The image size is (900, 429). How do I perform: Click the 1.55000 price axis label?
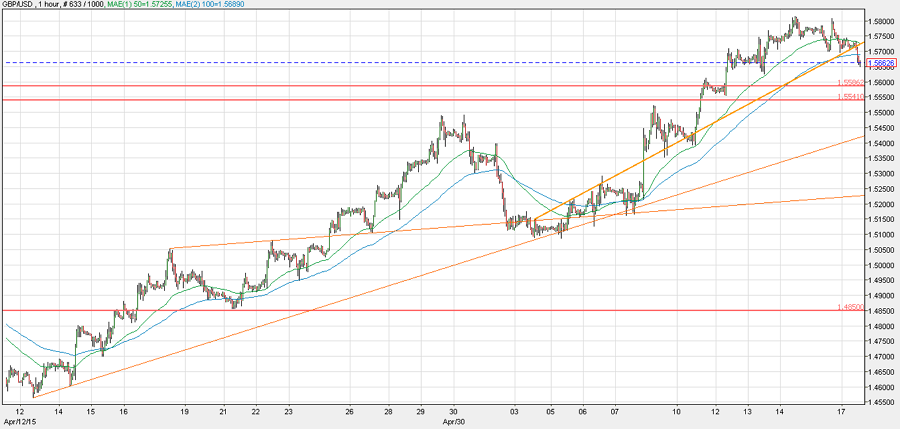[882, 113]
